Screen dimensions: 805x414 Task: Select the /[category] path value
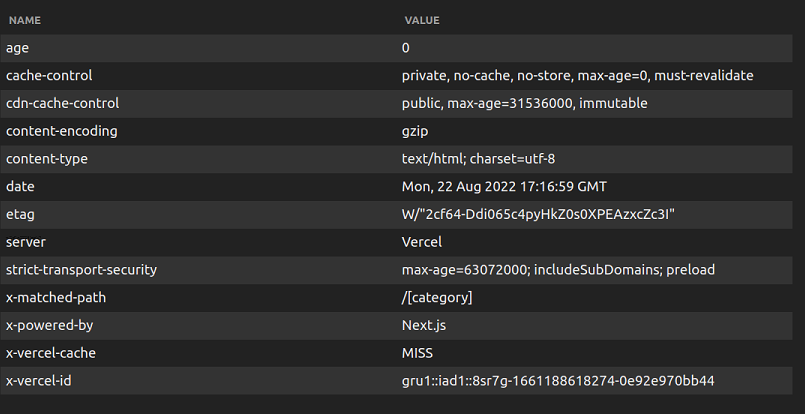[x=437, y=297]
